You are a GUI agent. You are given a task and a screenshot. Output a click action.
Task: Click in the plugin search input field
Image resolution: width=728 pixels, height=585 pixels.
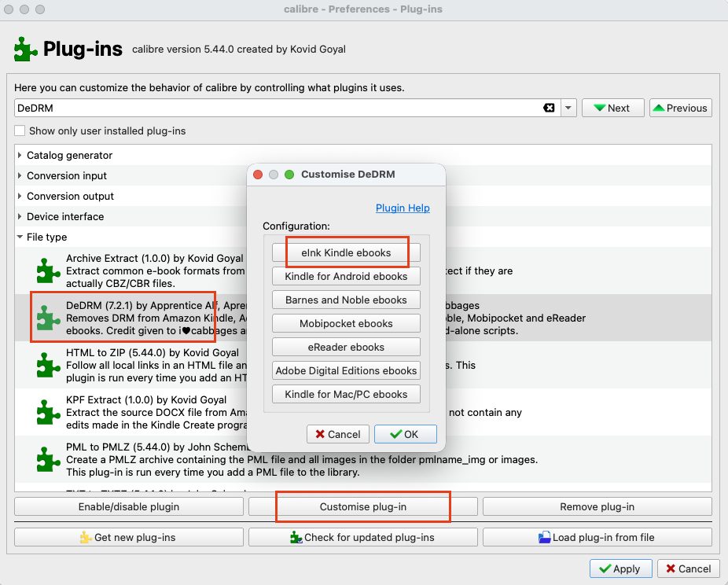[275, 108]
